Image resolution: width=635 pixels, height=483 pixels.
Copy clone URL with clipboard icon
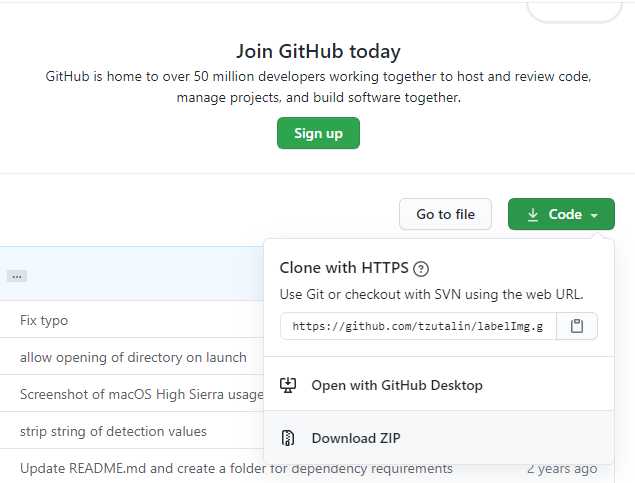(577, 326)
